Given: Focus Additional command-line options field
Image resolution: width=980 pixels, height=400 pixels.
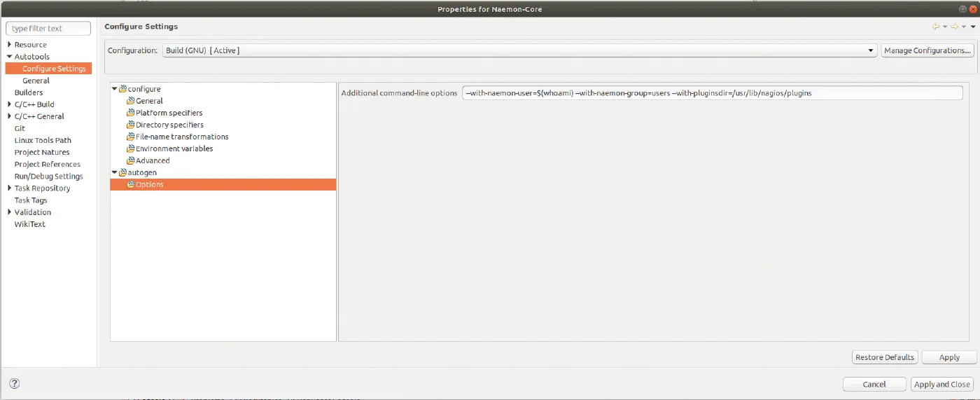Looking at the screenshot, I should pos(713,93).
